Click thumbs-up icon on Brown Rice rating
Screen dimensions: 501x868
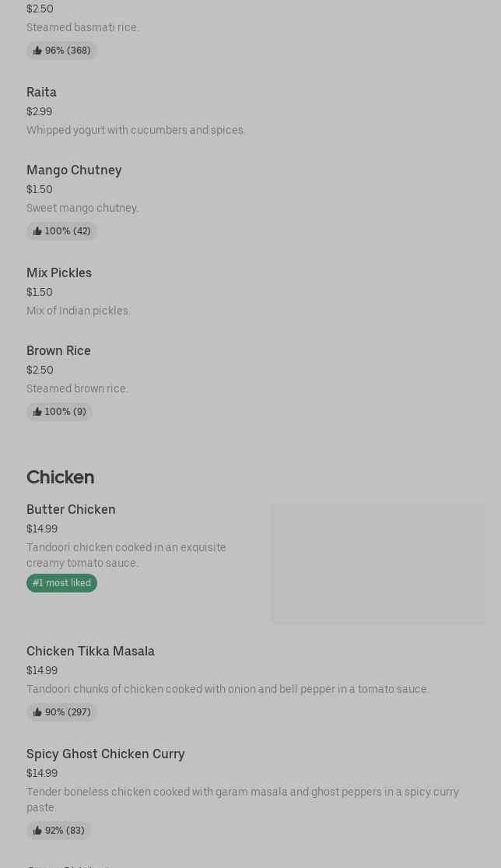37,412
